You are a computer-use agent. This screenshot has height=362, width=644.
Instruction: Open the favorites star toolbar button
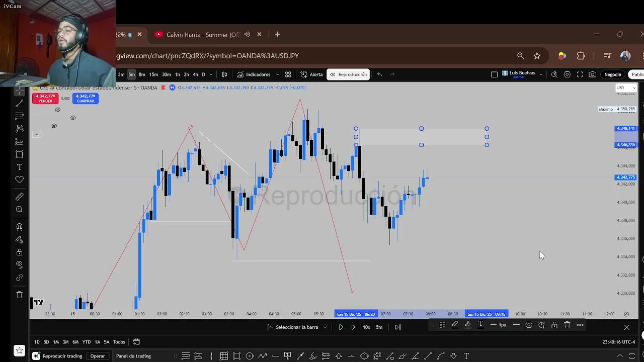(x=19, y=350)
